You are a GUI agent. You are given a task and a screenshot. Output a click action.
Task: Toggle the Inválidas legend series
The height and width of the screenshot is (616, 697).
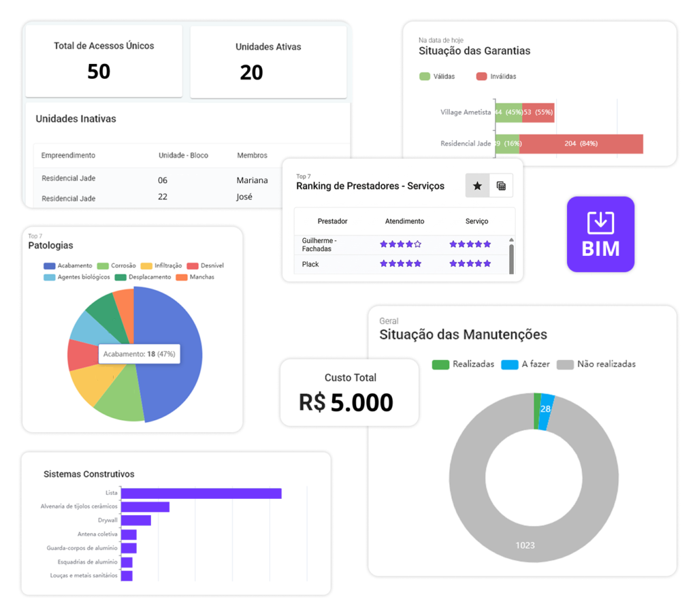pos(496,76)
